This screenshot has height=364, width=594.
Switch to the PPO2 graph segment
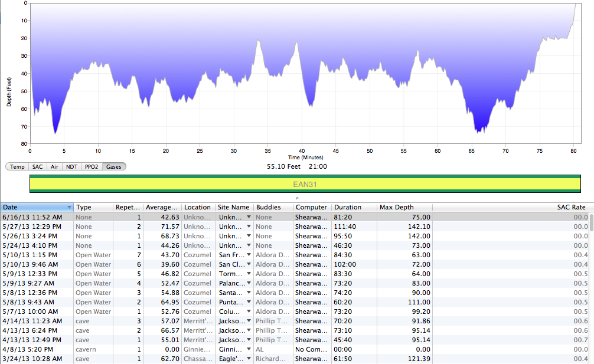(x=92, y=167)
